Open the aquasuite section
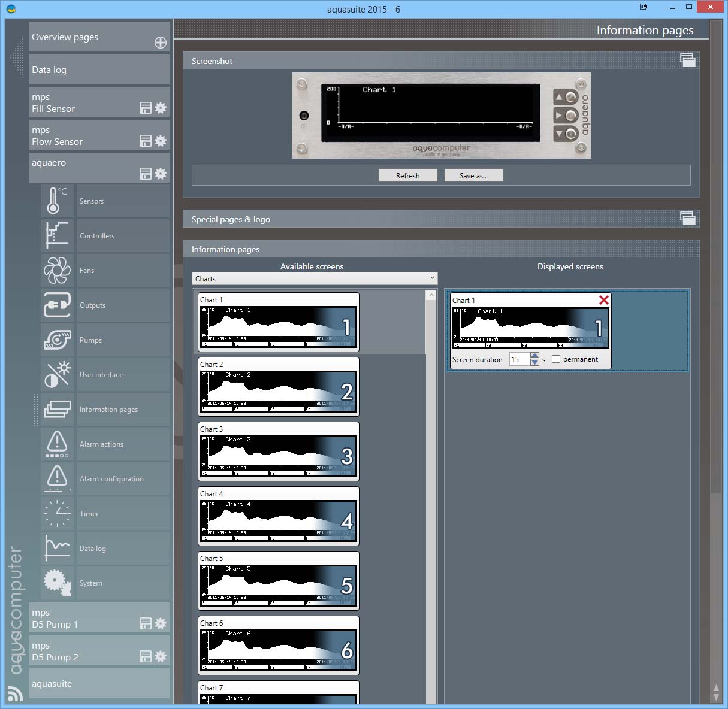This screenshot has width=728, height=709. point(99,683)
